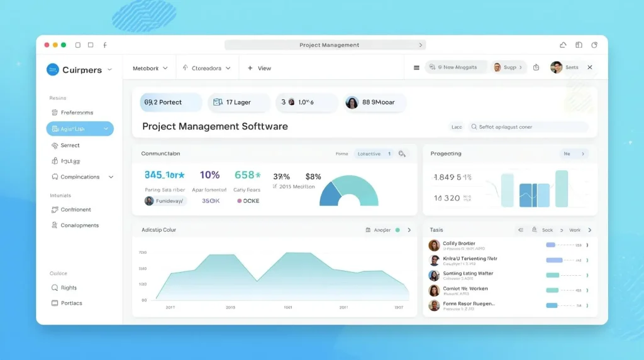Image resolution: width=644 pixels, height=360 pixels.
Task: Open the Seets profile avatar
Action: [556, 67]
